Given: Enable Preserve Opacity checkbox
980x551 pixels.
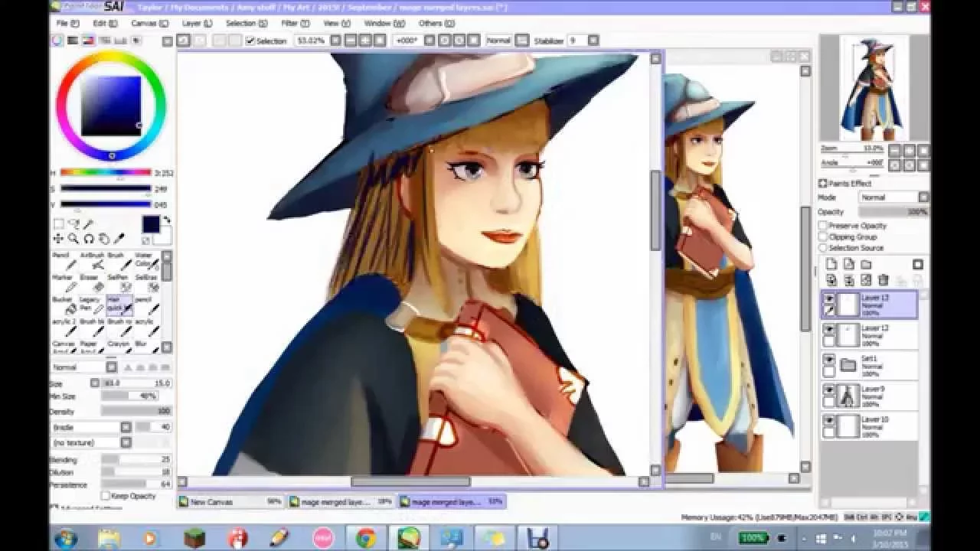Looking at the screenshot, I should (x=823, y=226).
